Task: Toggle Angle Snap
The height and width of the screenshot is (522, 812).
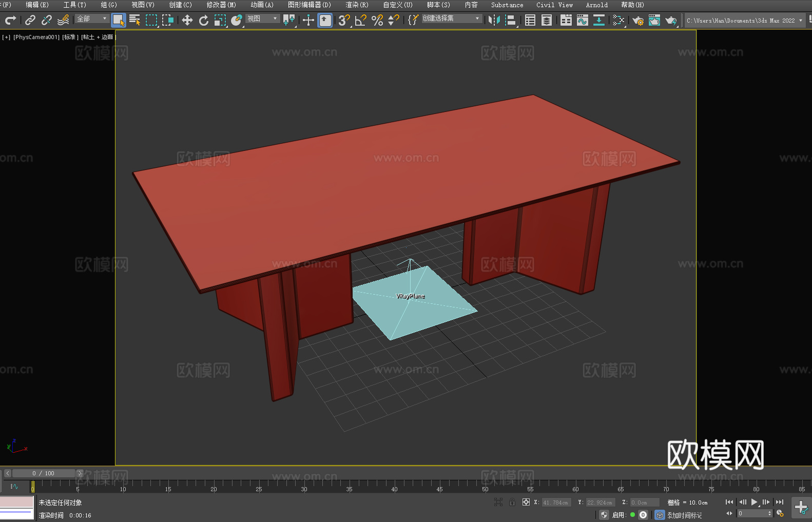Action: 361,20
